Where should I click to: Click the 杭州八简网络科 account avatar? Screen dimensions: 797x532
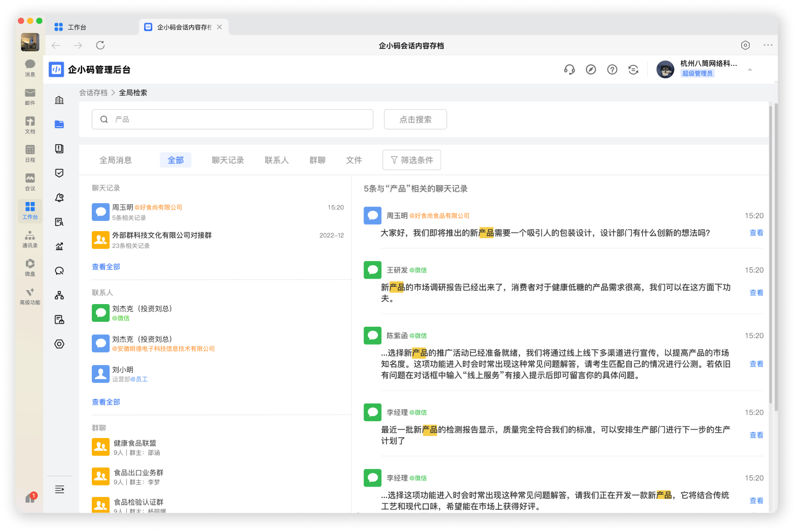[665, 70]
